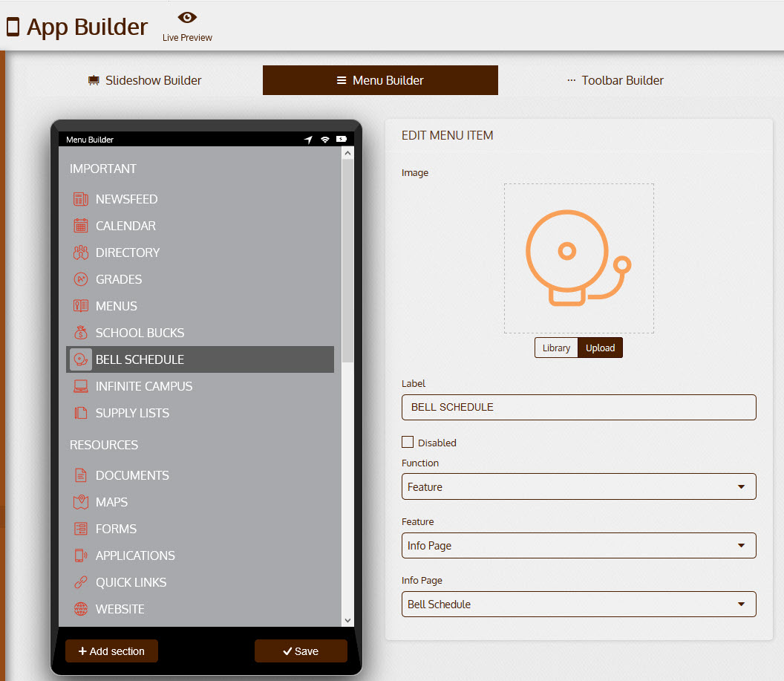Click the Upload button
Screen dimensions: 784x681
tap(600, 348)
